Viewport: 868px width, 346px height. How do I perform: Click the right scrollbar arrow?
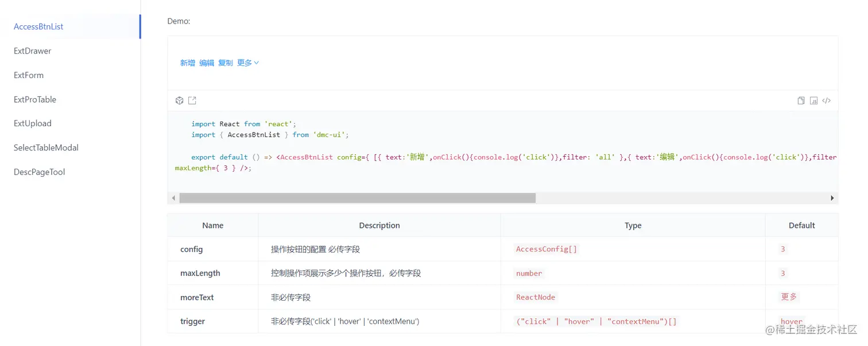pyautogui.click(x=832, y=198)
